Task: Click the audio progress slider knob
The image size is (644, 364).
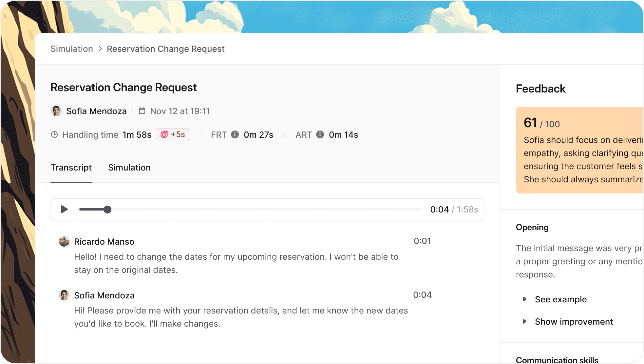Action: [x=107, y=209]
